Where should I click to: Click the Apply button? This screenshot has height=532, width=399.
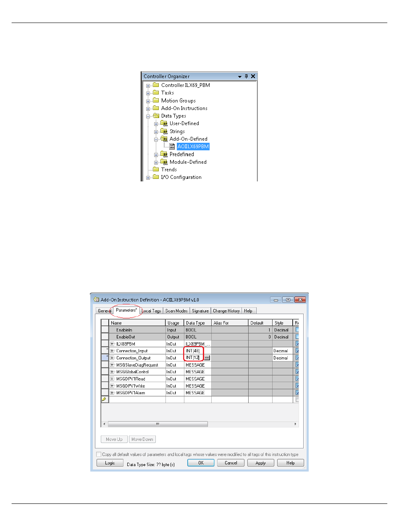point(261,463)
